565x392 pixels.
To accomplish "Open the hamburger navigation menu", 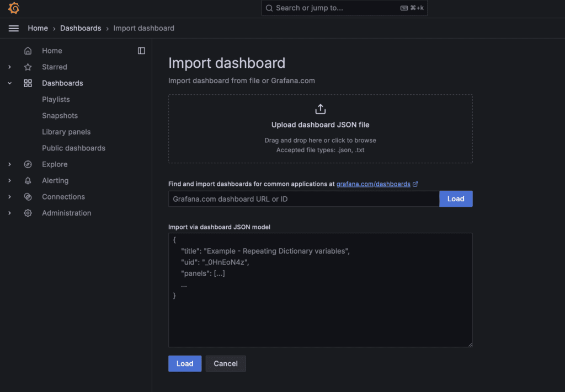I will pyautogui.click(x=14, y=28).
